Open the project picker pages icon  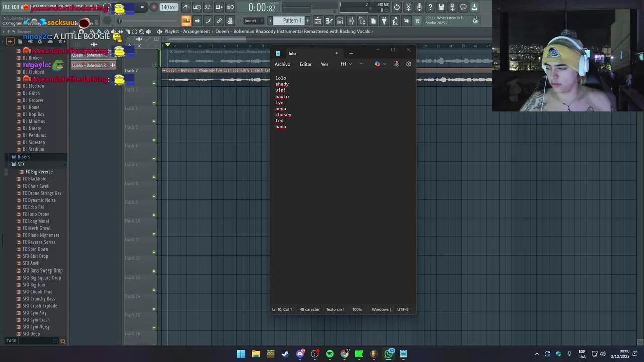373,21
